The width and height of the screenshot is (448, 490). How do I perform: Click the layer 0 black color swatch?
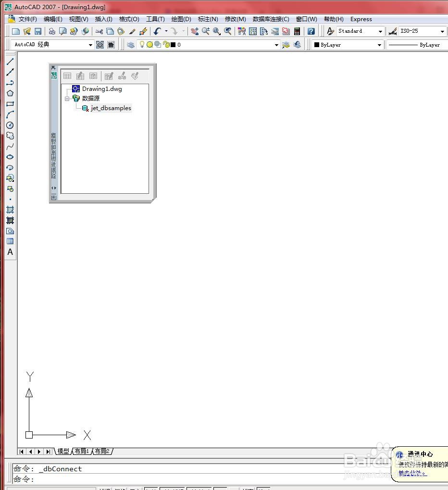pos(173,45)
